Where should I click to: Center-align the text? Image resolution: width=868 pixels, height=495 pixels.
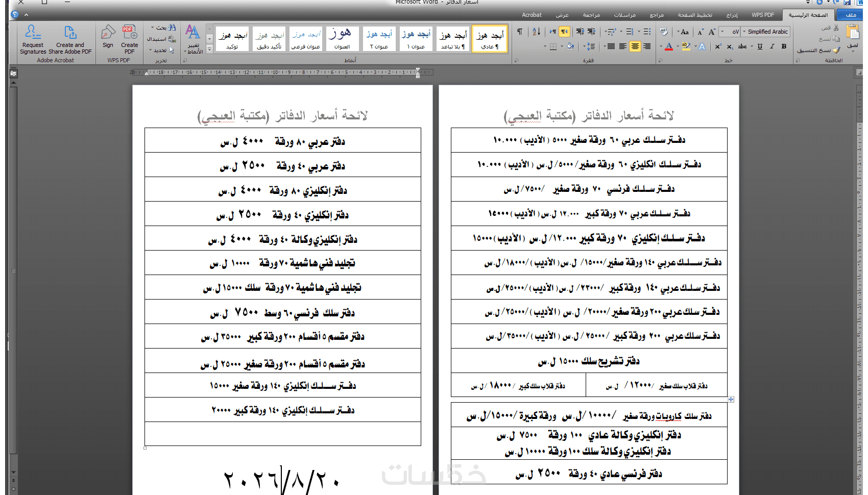click(x=635, y=46)
